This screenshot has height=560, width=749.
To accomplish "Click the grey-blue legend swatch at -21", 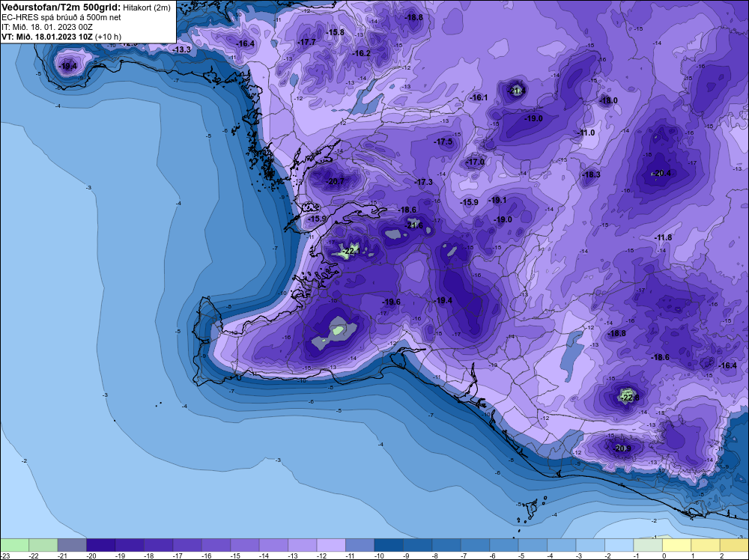I will 72,545.
